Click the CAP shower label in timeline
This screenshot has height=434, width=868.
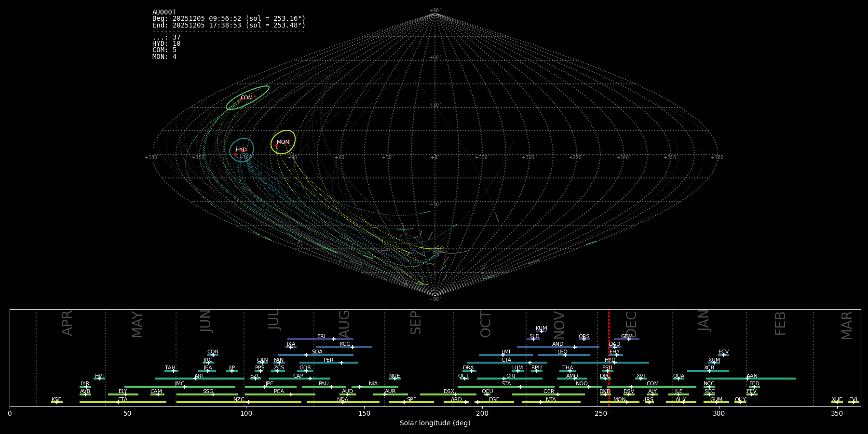[x=298, y=376]
